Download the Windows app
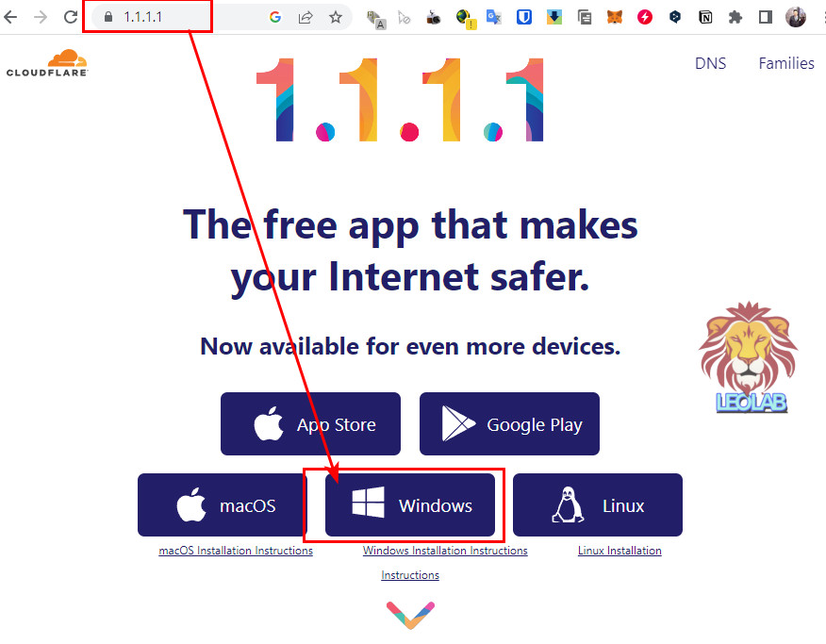The height and width of the screenshot is (644, 826). 410,505
